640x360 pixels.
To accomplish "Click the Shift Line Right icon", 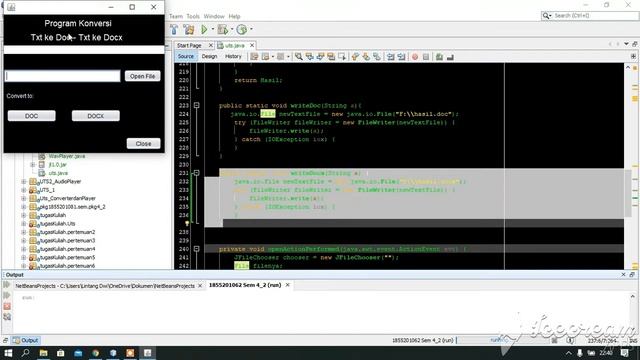I will (x=401, y=57).
